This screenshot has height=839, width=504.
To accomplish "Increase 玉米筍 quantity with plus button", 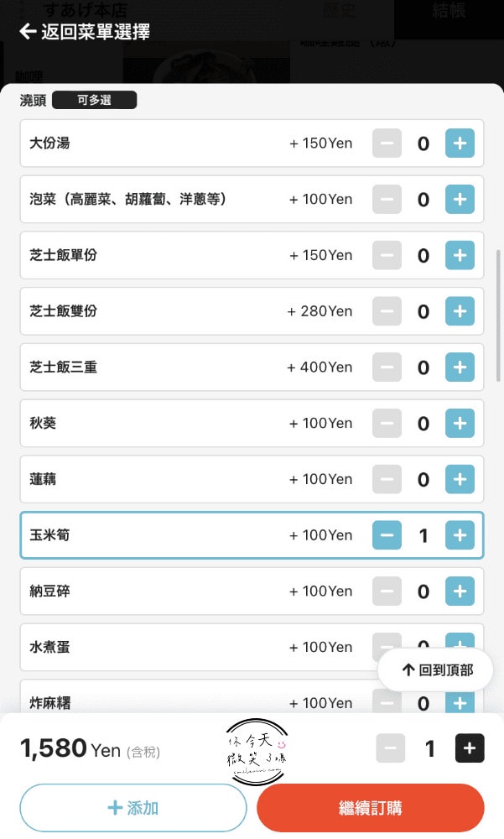I will coord(460,535).
